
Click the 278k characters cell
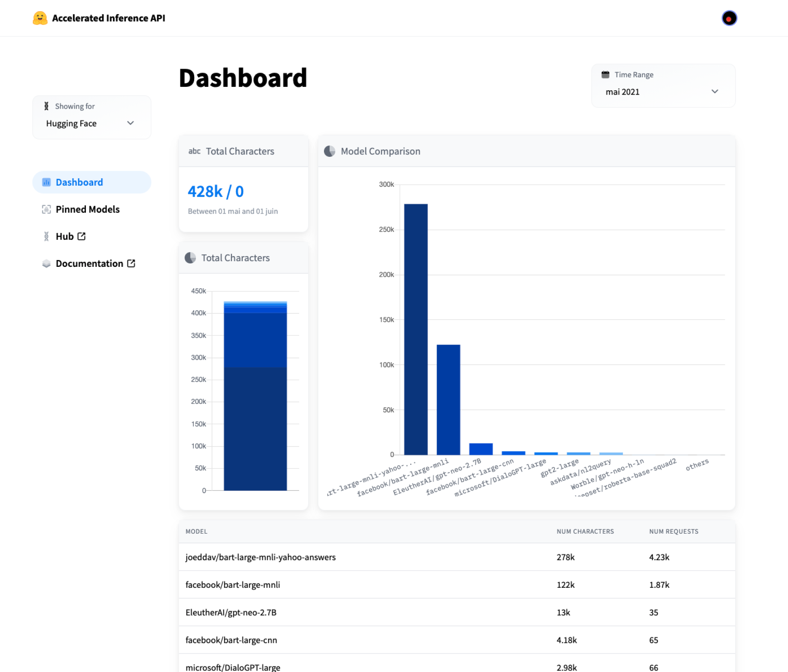coord(566,557)
